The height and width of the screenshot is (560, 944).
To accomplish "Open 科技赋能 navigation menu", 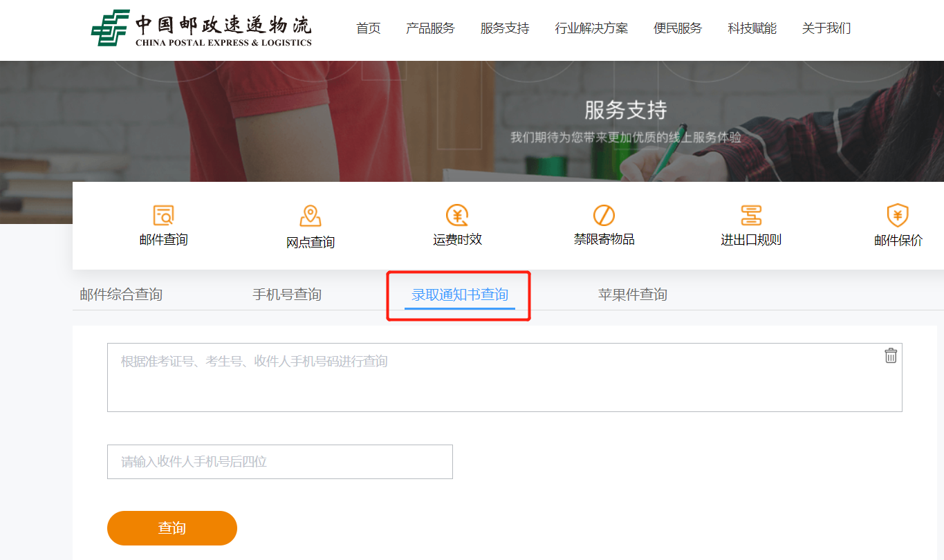I will tap(752, 28).
